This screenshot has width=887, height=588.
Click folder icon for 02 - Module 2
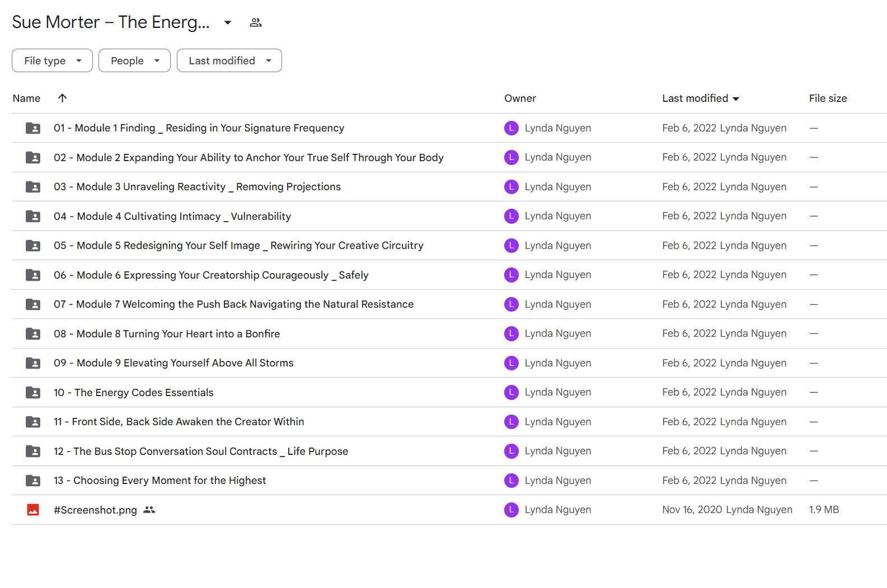point(33,157)
